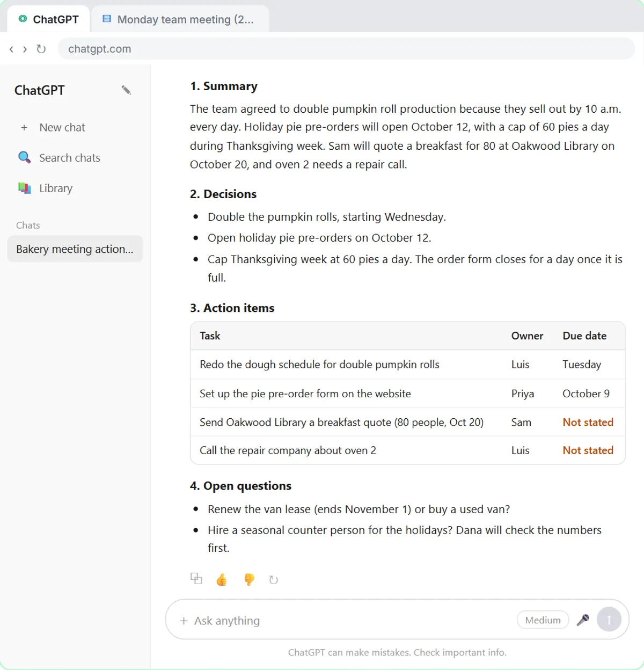Open the Bakery meeting action chat
The width and height of the screenshot is (644, 670).
[75, 249]
